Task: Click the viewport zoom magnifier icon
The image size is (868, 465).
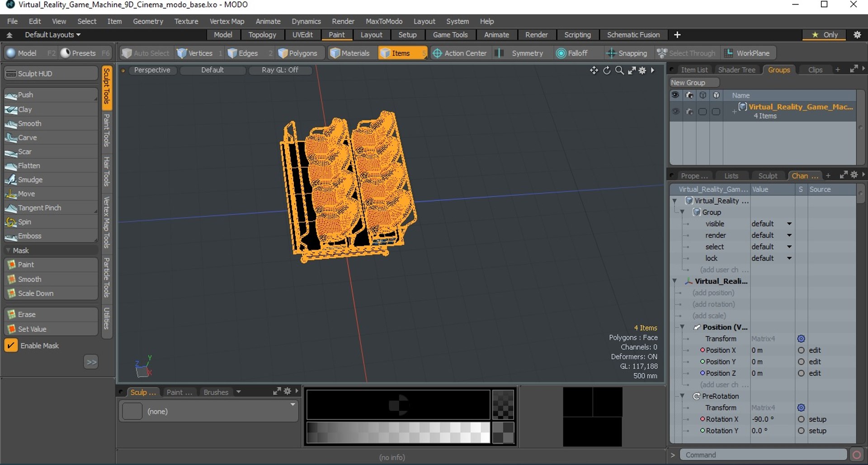Action: coord(619,70)
